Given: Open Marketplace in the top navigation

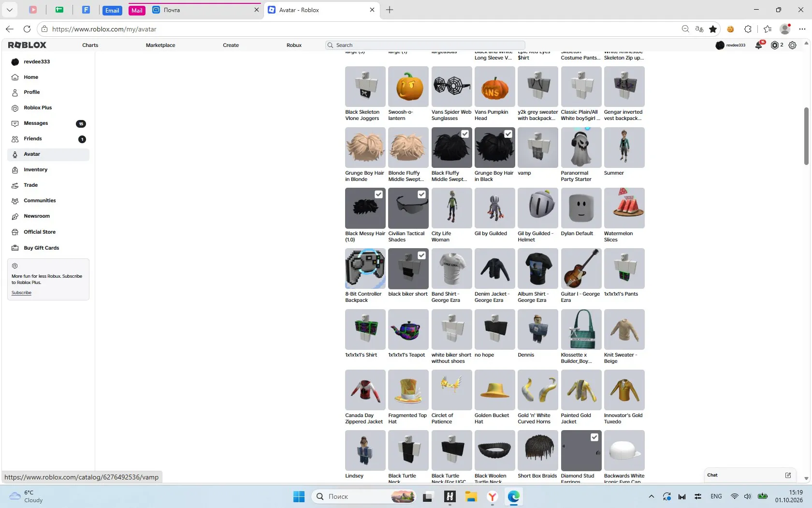Looking at the screenshot, I should [160, 45].
